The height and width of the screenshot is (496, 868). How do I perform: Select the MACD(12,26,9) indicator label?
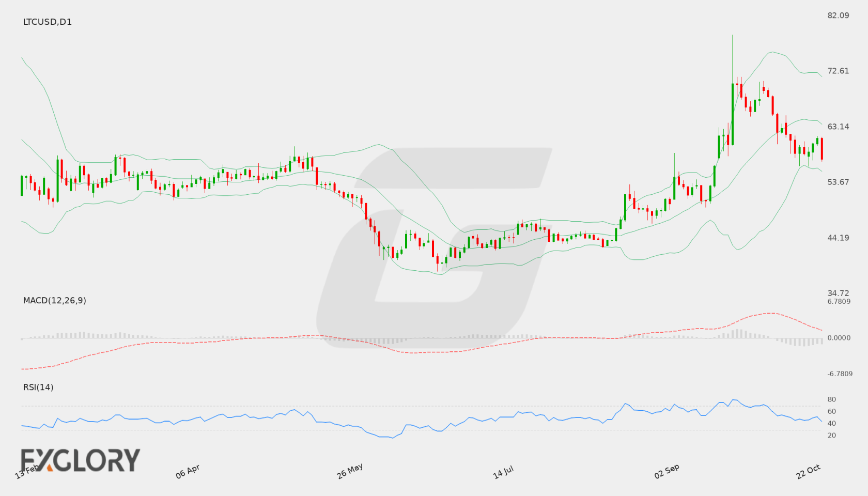(x=55, y=300)
